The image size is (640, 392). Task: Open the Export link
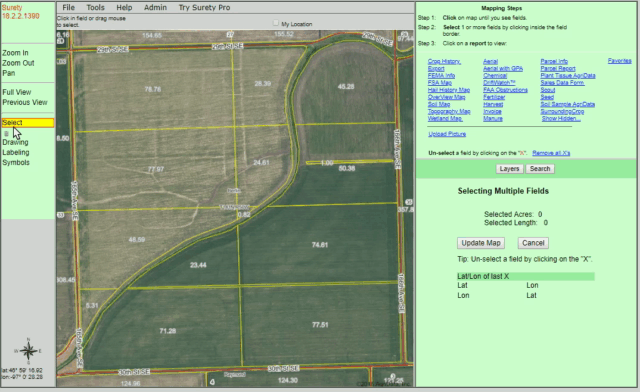pyautogui.click(x=436, y=69)
